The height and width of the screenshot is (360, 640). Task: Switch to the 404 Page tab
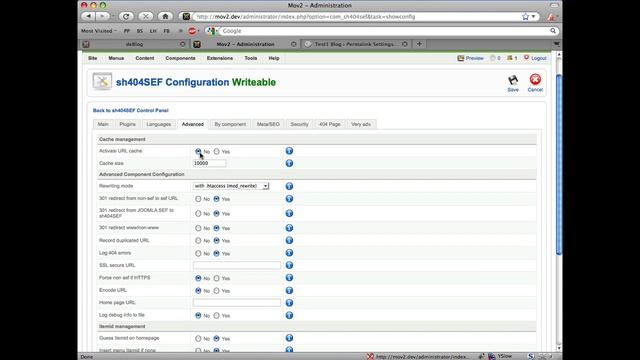(329, 124)
